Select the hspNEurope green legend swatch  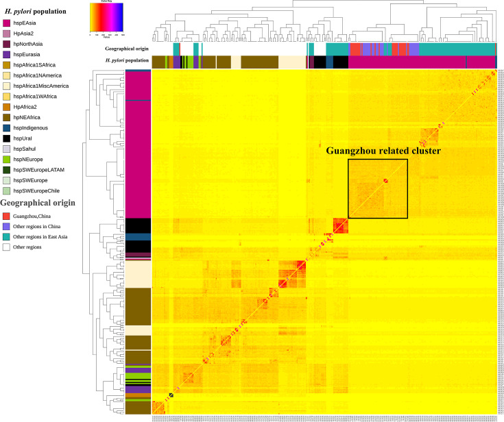click(6, 160)
